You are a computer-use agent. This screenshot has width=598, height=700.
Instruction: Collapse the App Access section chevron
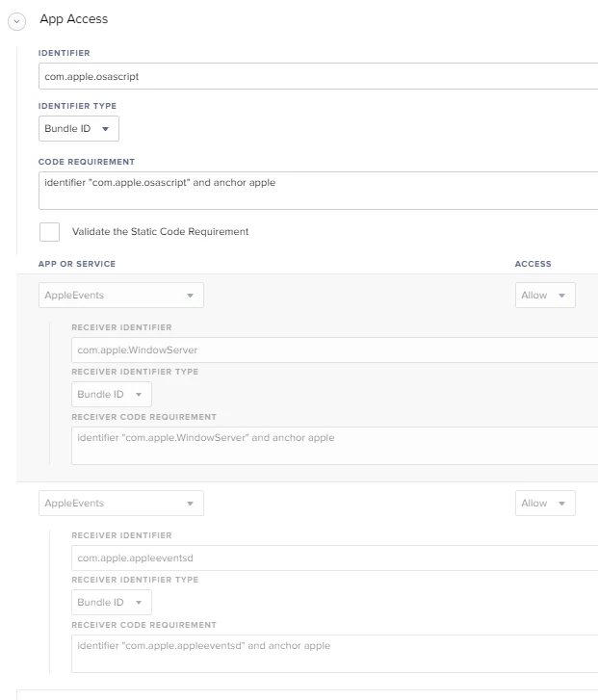coord(17,21)
